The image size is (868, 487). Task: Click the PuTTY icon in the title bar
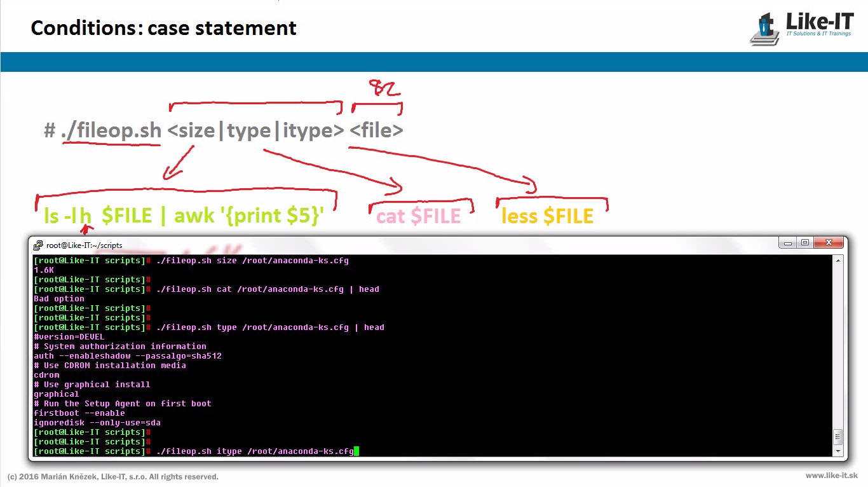pos(38,245)
